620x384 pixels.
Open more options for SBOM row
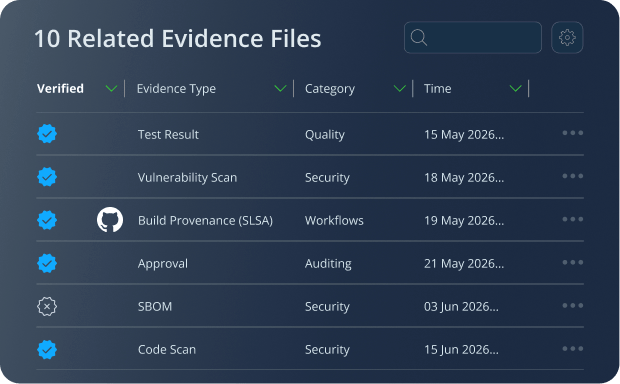click(x=573, y=305)
